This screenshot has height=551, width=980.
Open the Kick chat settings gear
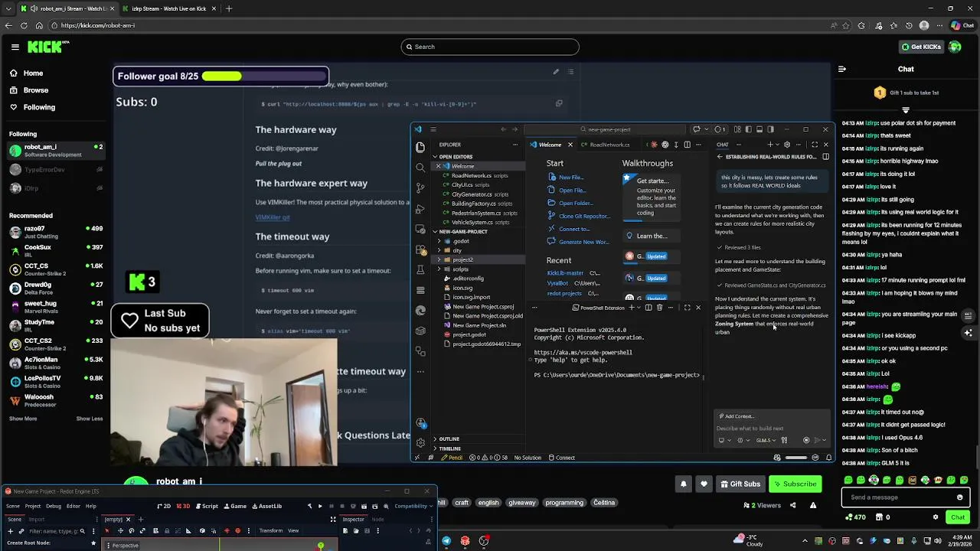tap(936, 517)
